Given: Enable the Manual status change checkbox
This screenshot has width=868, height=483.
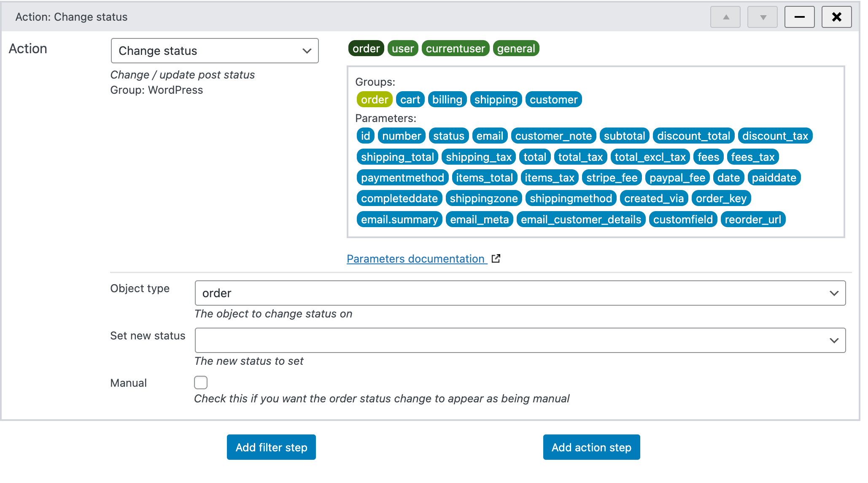Looking at the screenshot, I should point(201,382).
